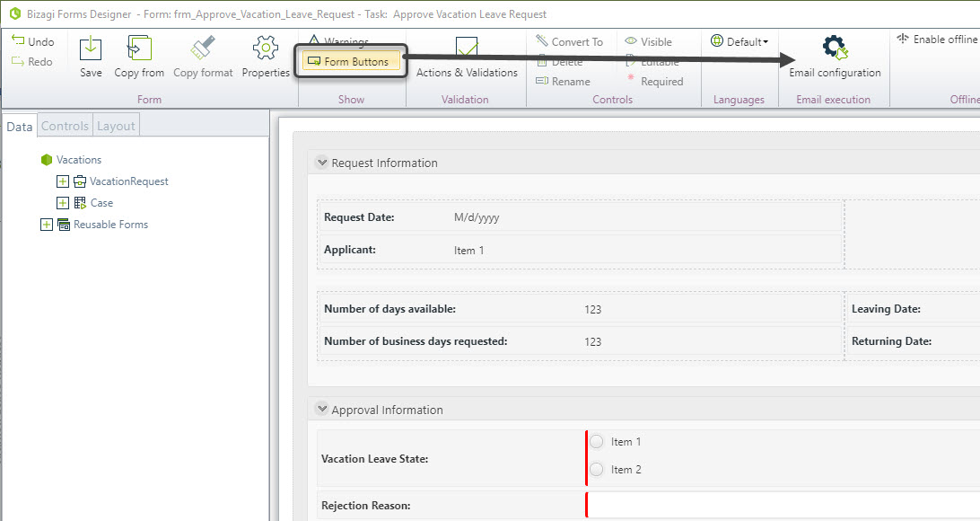
Task: Switch to the Controls tab
Action: (65, 126)
